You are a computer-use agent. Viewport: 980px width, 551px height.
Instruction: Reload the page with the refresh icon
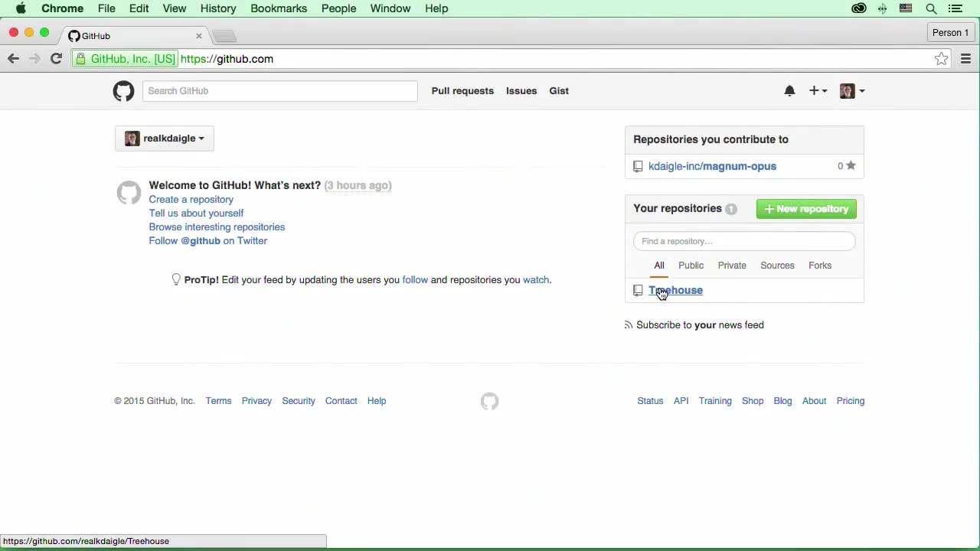pyautogui.click(x=56, y=59)
